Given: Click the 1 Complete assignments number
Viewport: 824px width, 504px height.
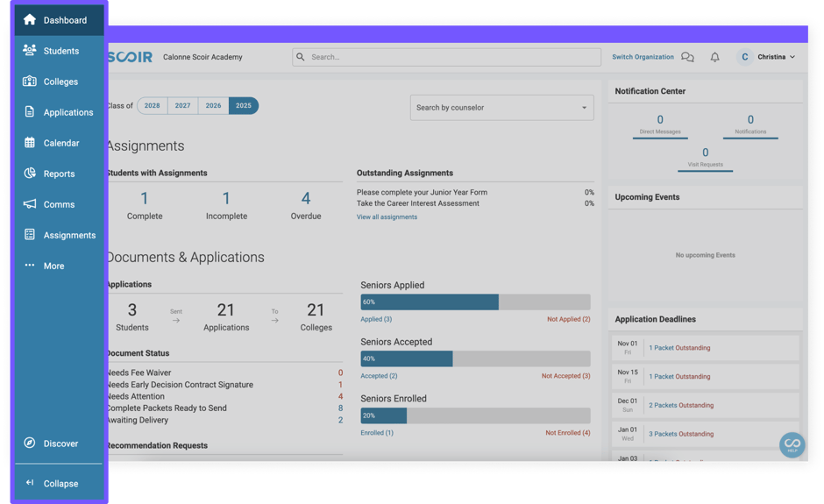Looking at the screenshot, I should [145, 198].
